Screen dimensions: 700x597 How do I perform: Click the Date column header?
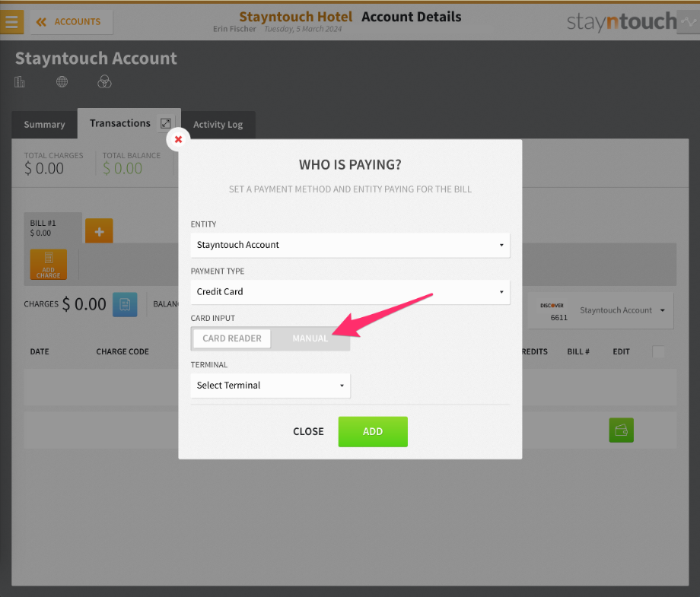(x=40, y=351)
